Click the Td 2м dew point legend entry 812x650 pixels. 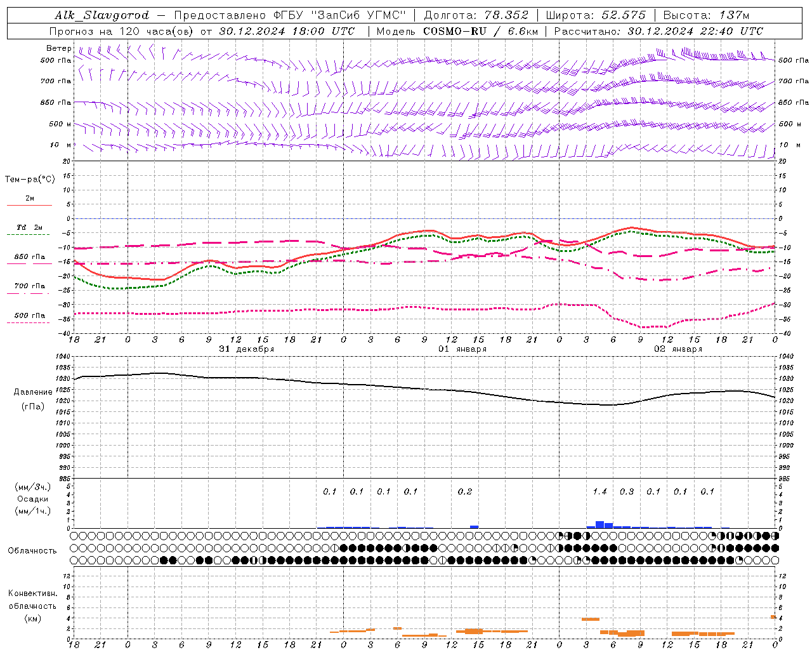[x=30, y=227]
